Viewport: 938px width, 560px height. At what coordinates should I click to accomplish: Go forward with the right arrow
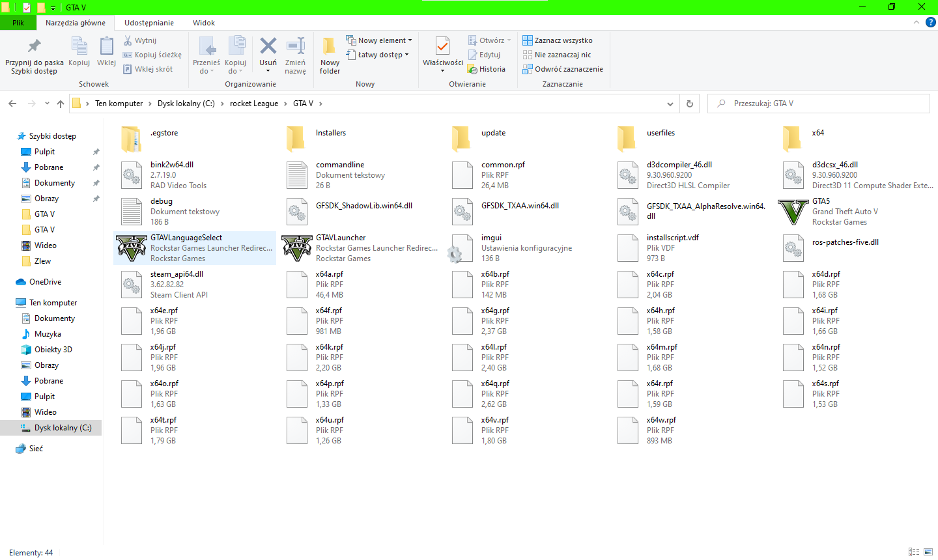point(31,104)
